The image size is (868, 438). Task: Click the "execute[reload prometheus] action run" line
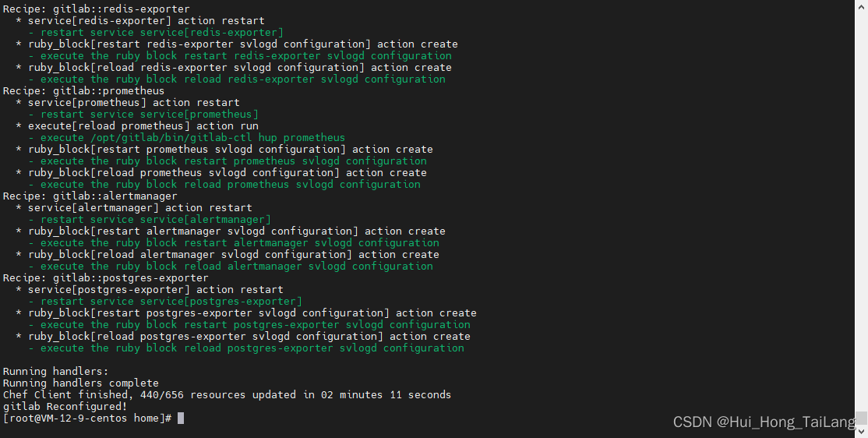143,126
